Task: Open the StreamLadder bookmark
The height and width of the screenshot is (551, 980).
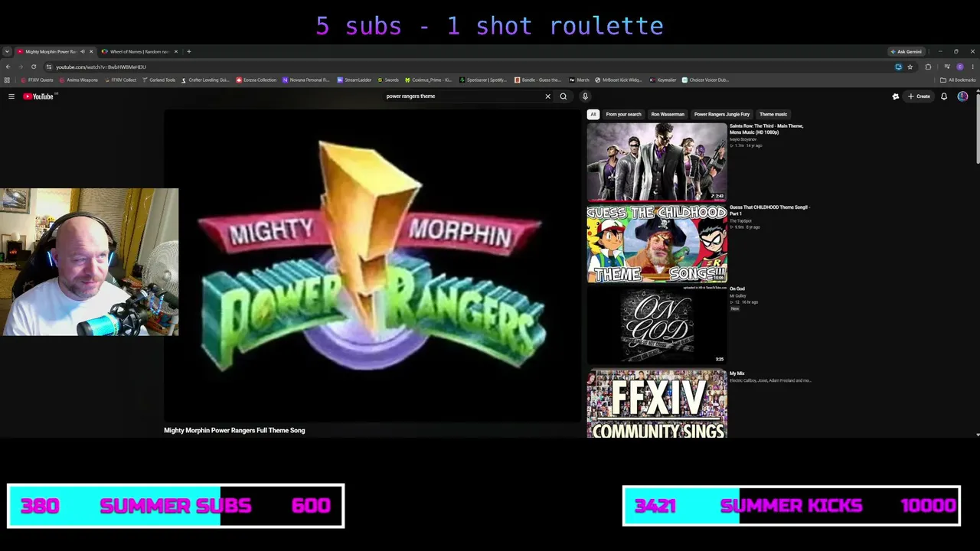Action: (354, 80)
